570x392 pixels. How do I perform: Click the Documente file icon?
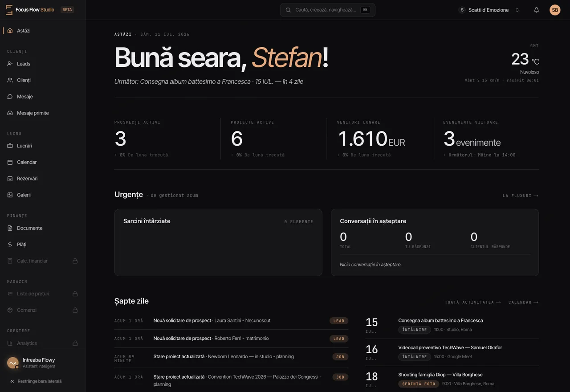[10, 228]
